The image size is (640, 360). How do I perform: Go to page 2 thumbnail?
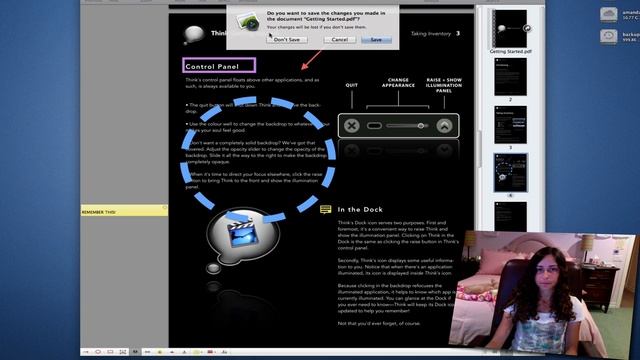[x=510, y=77]
